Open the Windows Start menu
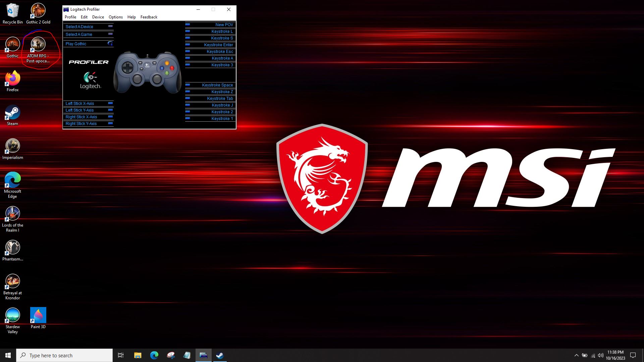Image resolution: width=644 pixels, height=362 pixels. pyautogui.click(x=8, y=355)
